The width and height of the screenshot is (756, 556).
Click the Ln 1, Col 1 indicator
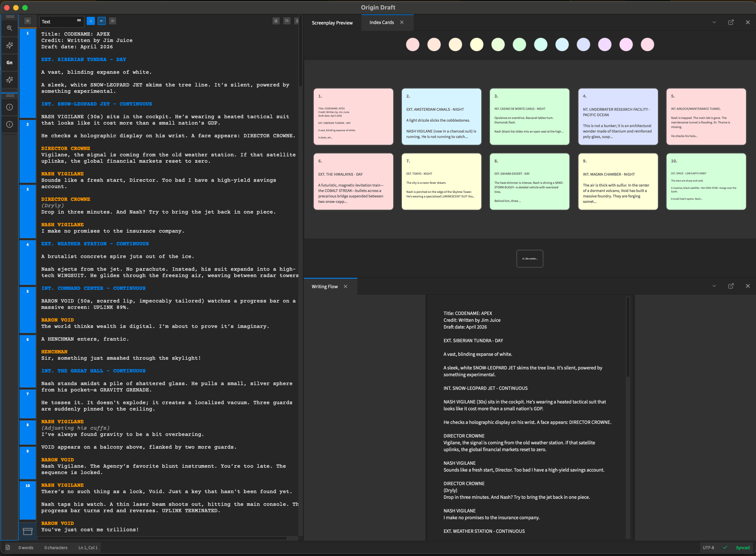point(88,548)
